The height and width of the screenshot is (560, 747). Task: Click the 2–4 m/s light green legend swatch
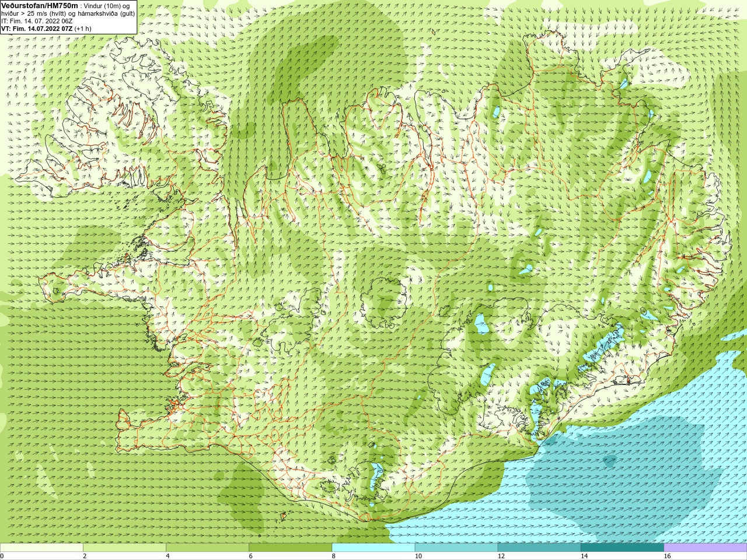point(124,548)
